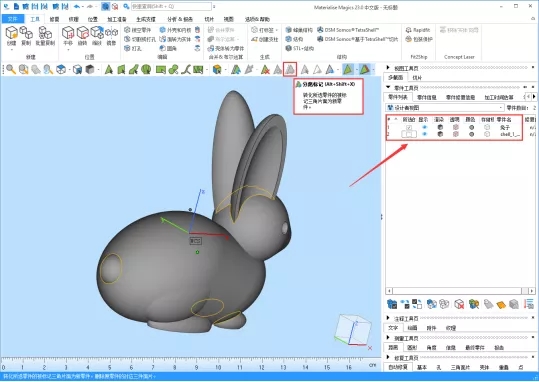Viewport: 539px width, 382px height.
Task: Click the Honeycomb structure (蜂巢结构) tool
Action: click(x=299, y=30)
